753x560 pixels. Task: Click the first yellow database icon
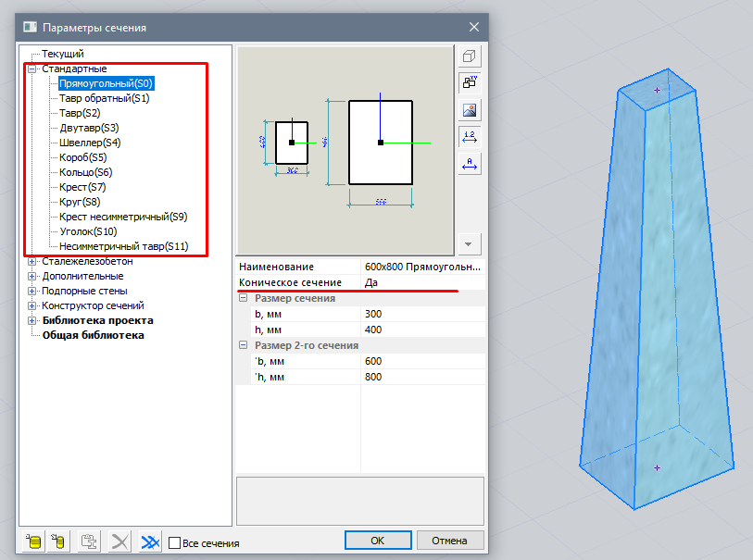click(x=34, y=542)
